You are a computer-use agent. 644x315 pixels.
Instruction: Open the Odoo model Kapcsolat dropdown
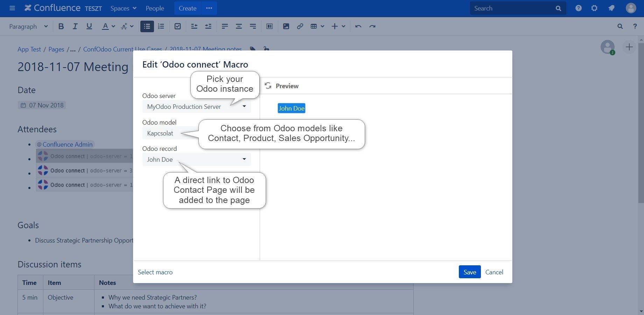[170, 133]
